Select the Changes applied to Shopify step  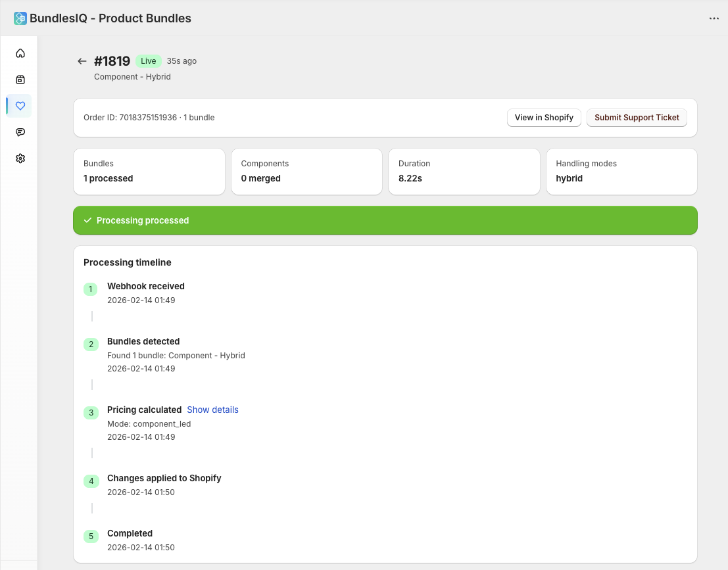click(164, 478)
